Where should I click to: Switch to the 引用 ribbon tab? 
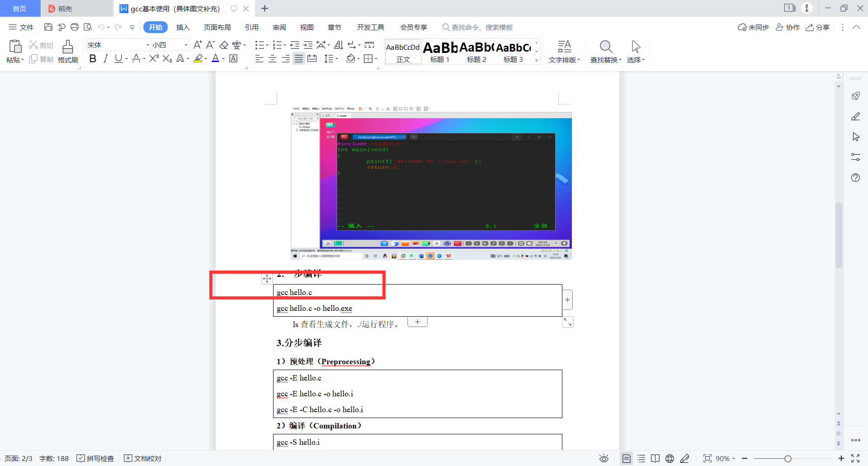coord(251,27)
